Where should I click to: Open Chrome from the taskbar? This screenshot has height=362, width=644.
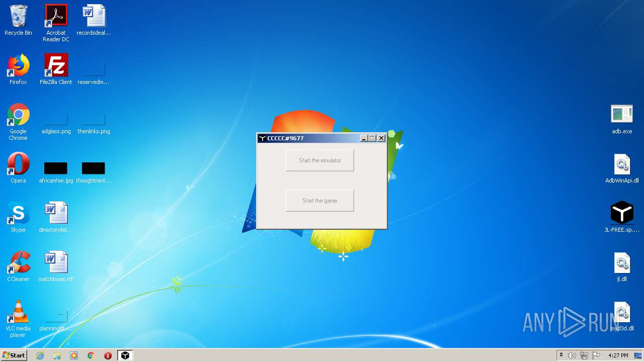[x=91, y=355]
